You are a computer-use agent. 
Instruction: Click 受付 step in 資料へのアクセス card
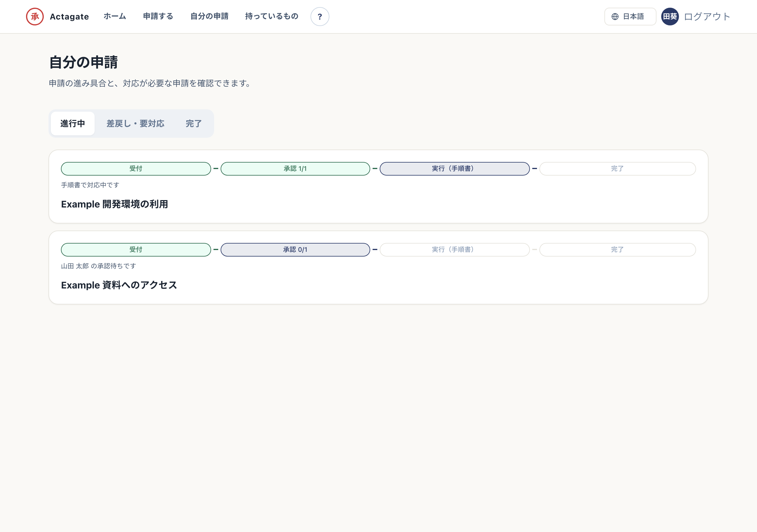tap(136, 249)
